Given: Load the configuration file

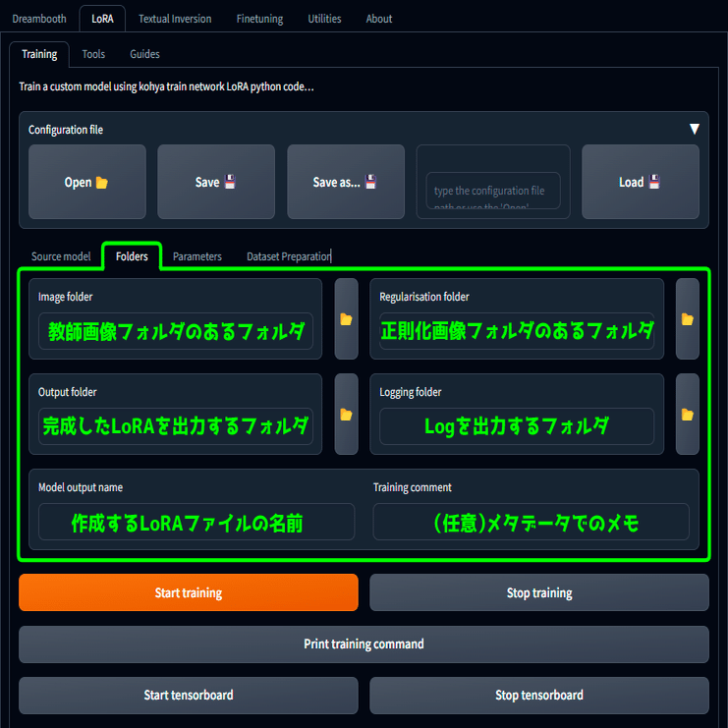Looking at the screenshot, I should tap(641, 182).
